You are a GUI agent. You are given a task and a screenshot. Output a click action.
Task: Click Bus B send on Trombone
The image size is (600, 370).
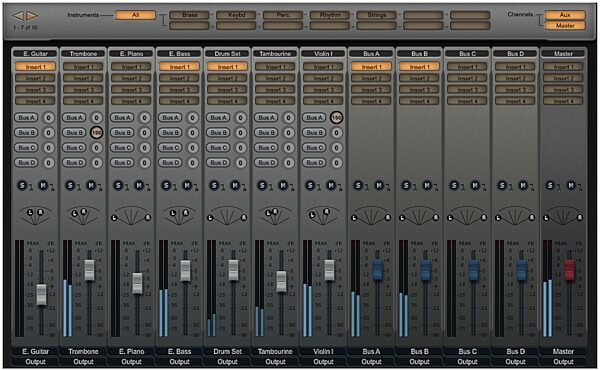74,133
